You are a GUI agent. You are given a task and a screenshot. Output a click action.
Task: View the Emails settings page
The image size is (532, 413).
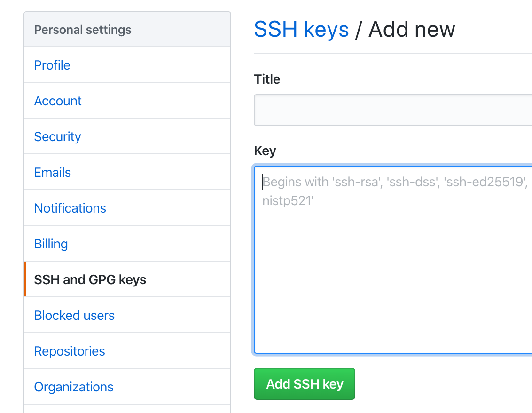(52, 172)
